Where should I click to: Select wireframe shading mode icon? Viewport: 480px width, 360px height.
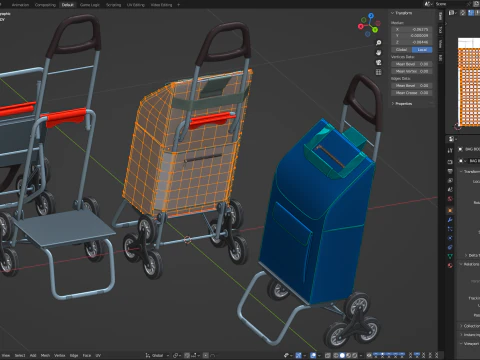click(336, 355)
